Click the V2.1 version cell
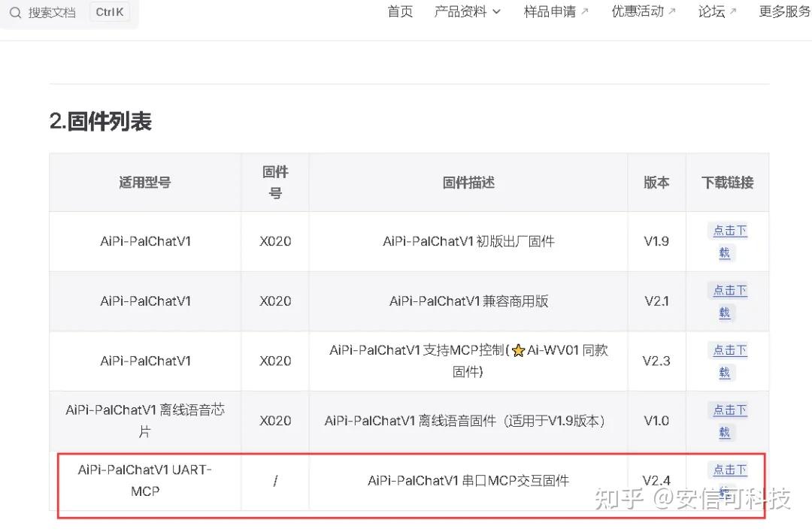Screen dimensions: 812x532 pyautogui.click(x=656, y=301)
